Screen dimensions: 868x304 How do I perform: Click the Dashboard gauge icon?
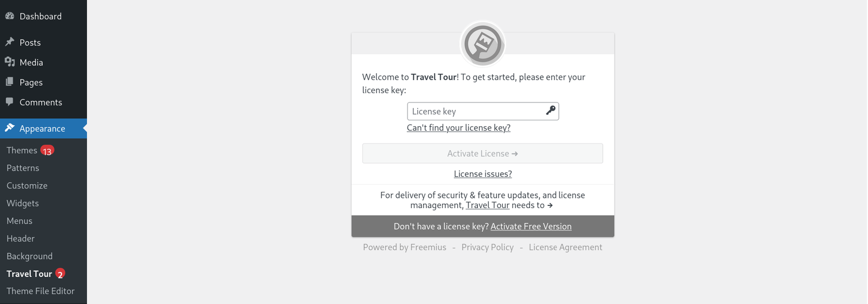pyautogui.click(x=10, y=16)
